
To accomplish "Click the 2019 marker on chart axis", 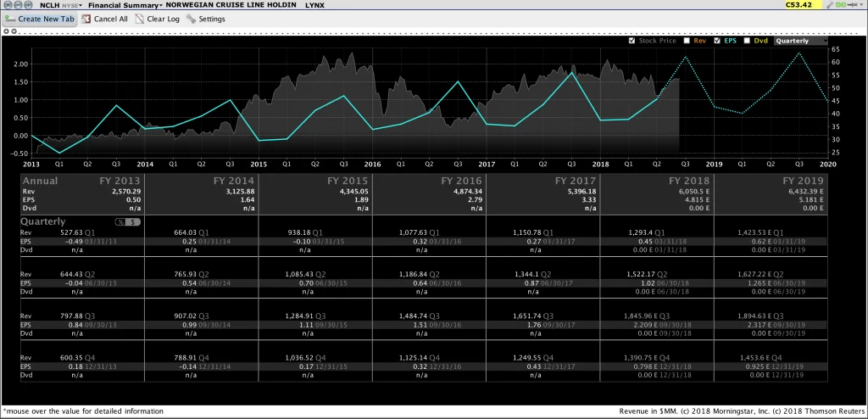I will coord(715,164).
